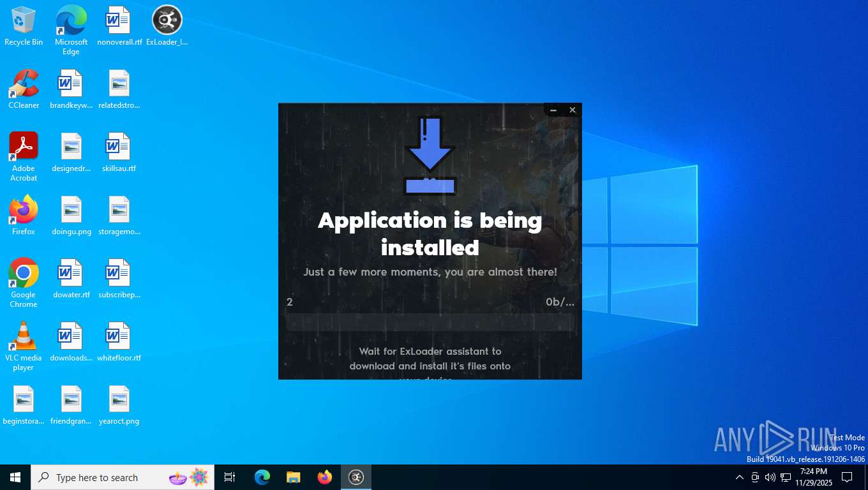Open the volume control tray icon
868x490 pixels.
[x=770, y=477]
